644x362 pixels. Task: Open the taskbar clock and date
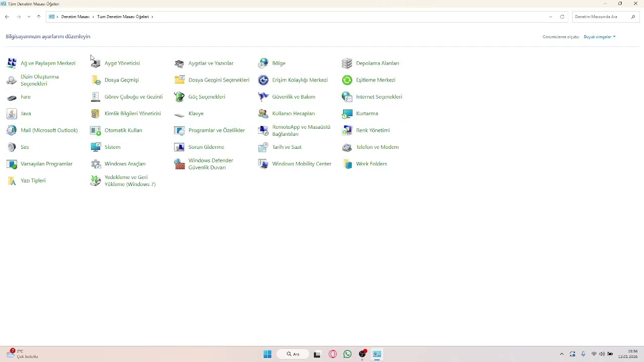click(x=628, y=354)
